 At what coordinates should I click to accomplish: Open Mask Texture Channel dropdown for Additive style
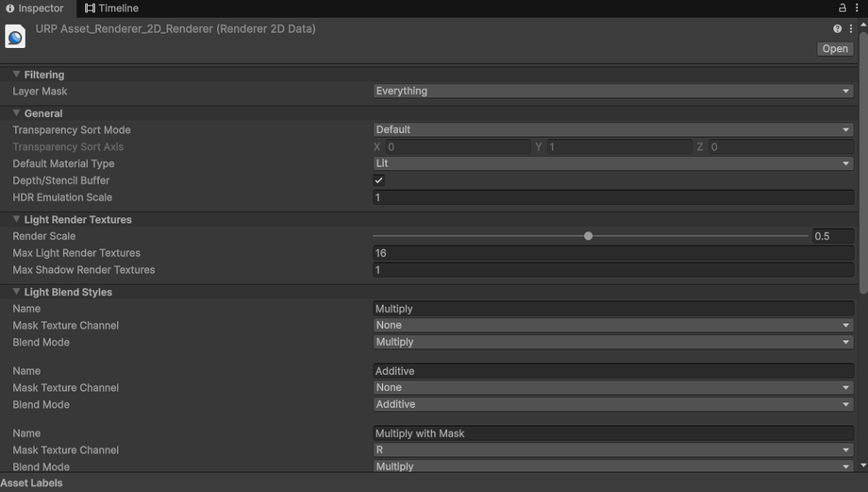tap(613, 387)
